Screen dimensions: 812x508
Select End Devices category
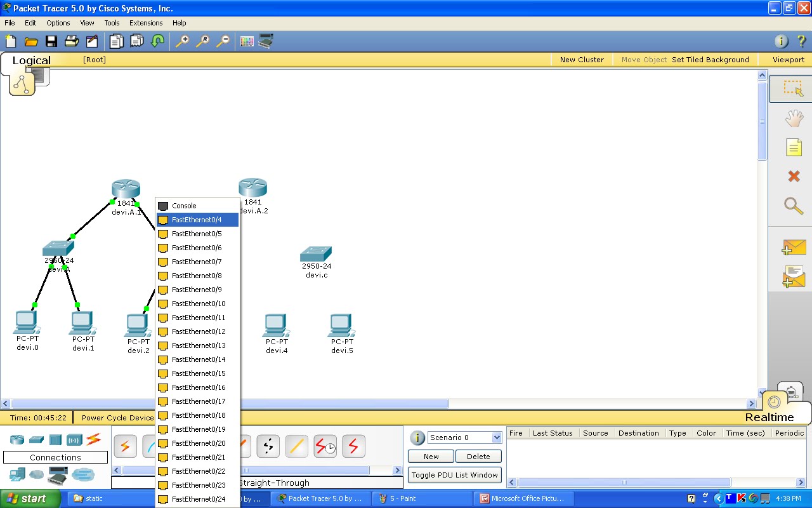click(x=17, y=474)
